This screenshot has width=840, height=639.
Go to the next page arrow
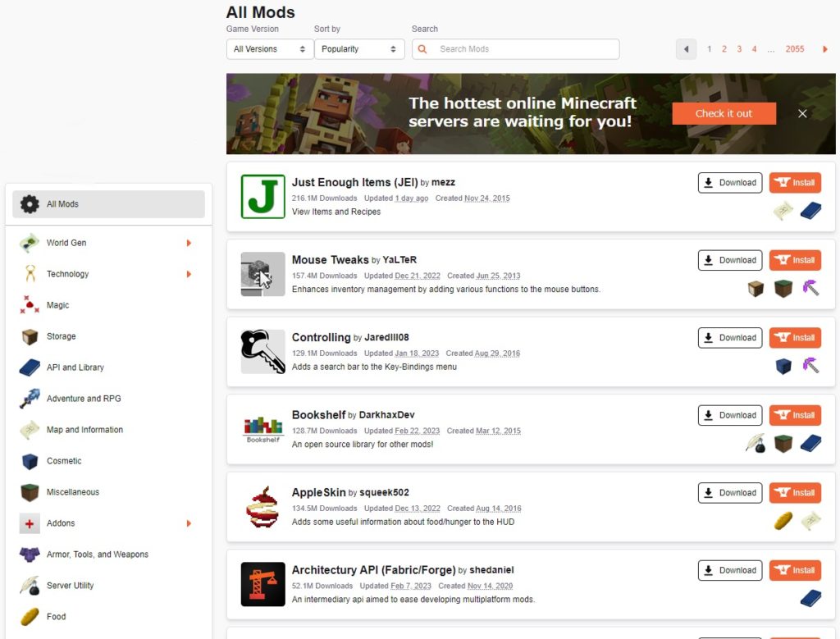point(825,49)
